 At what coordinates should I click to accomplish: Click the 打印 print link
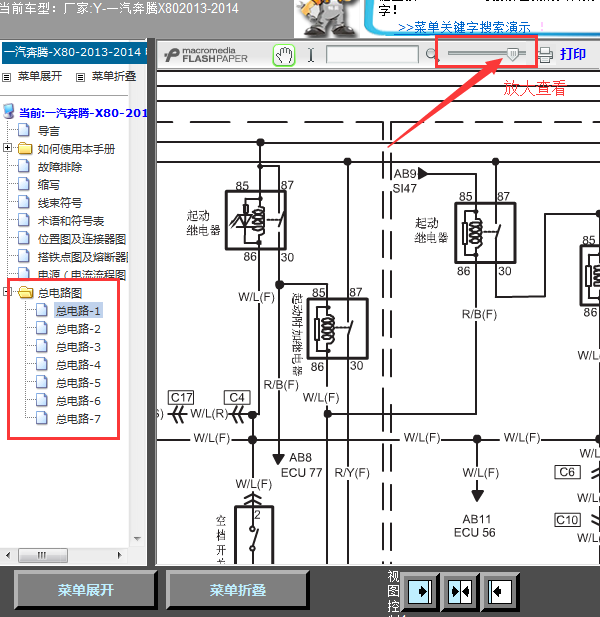[x=573, y=54]
